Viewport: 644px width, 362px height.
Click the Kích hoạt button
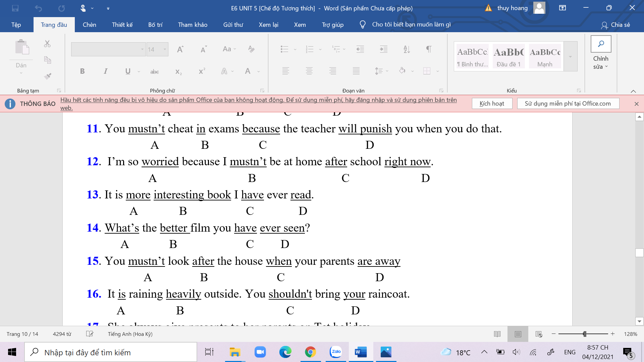[x=492, y=104]
